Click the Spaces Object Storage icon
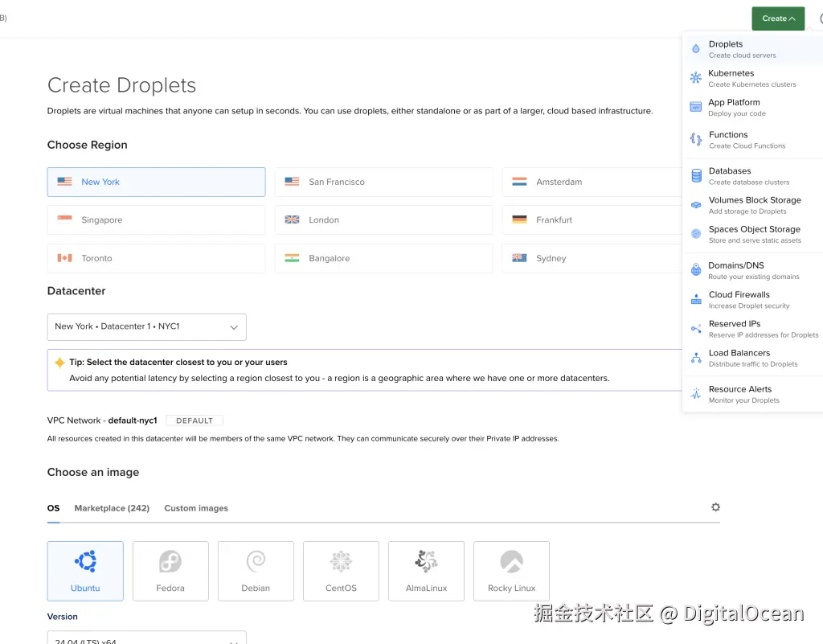 coord(695,234)
